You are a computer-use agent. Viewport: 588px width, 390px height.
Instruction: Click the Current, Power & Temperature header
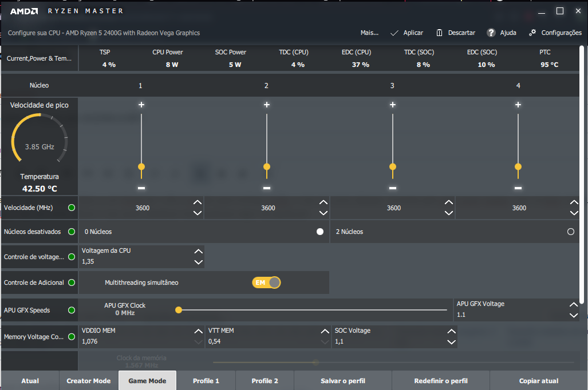(x=40, y=58)
